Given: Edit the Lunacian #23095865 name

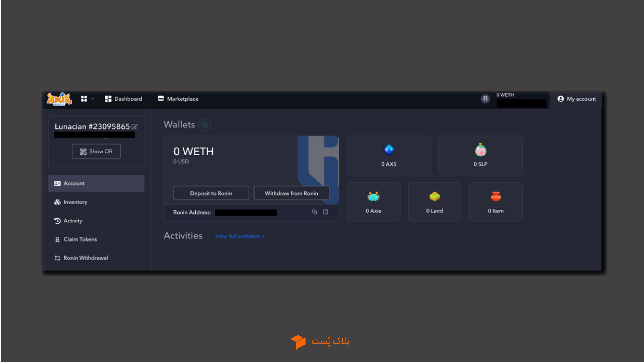Looking at the screenshot, I should click(x=135, y=126).
